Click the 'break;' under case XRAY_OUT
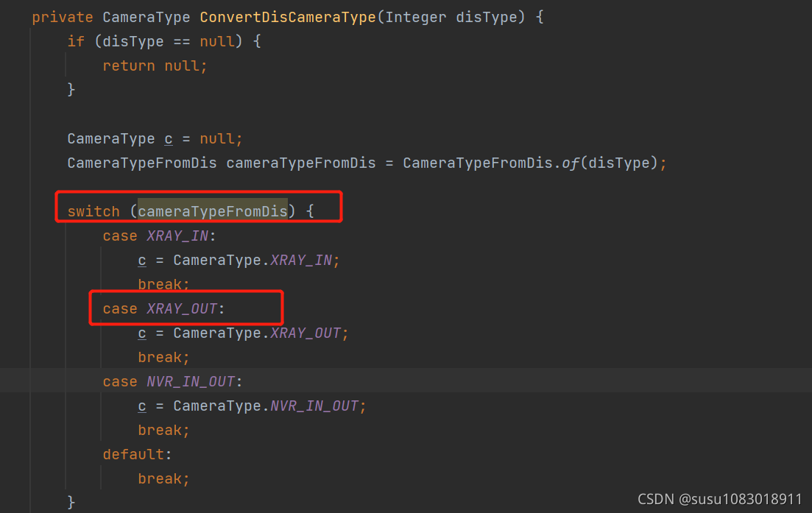 [163, 357]
